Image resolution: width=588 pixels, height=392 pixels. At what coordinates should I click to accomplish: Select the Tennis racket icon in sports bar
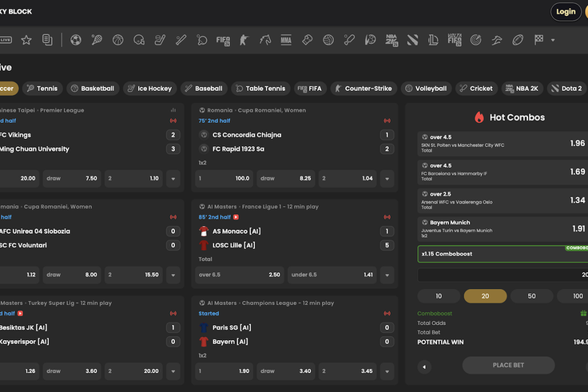[97, 40]
